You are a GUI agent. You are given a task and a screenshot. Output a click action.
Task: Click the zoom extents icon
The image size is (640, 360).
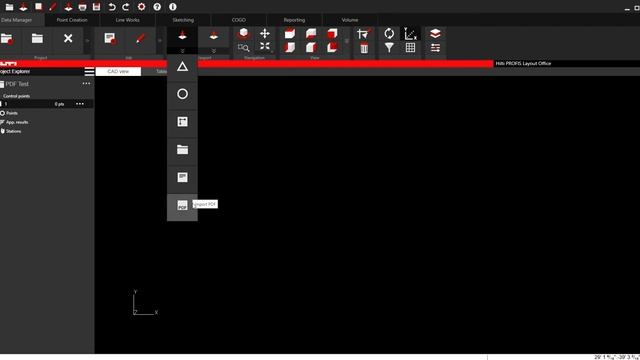click(x=265, y=47)
